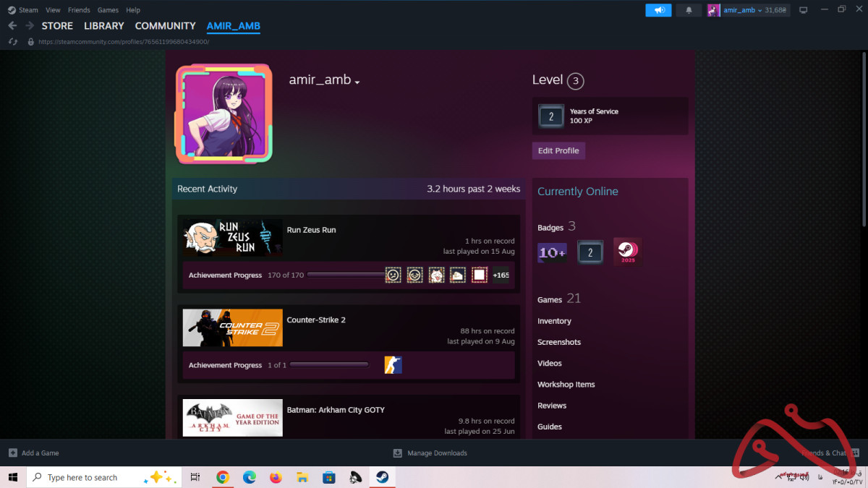Click the Edit Profile button
The width and height of the screenshot is (868, 488).
(558, 150)
